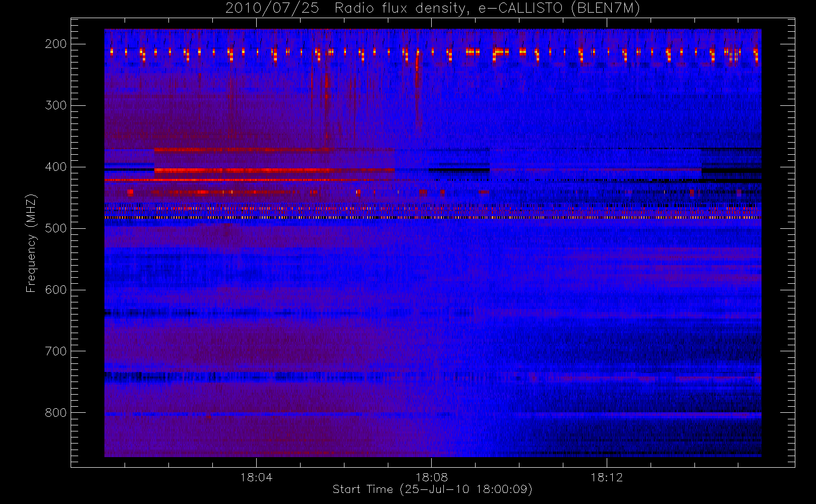Click the 400 frequency tick label

pyautogui.click(x=56, y=167)
